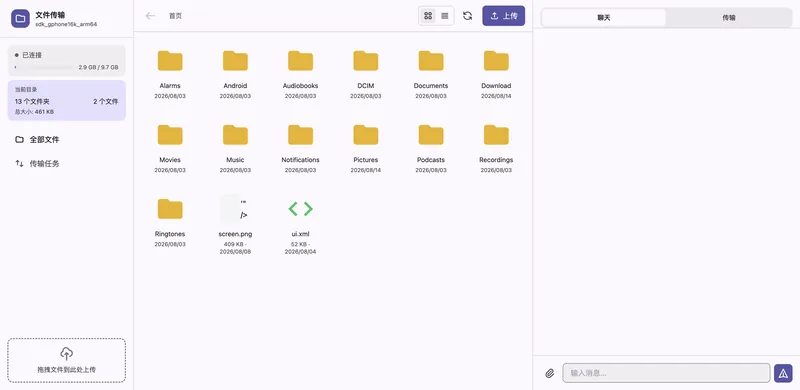Open the Ringtones folder
The image size is (800, 390).
170,209
